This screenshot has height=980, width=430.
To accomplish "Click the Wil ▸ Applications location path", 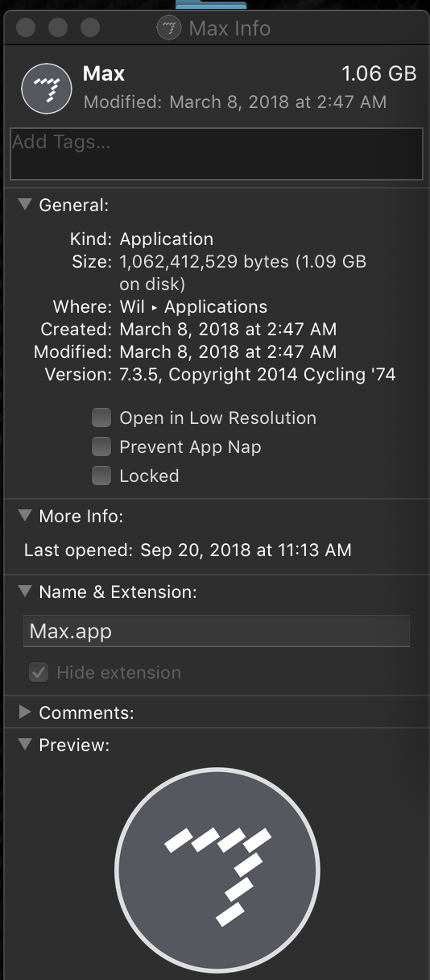I will coord(193,306).
